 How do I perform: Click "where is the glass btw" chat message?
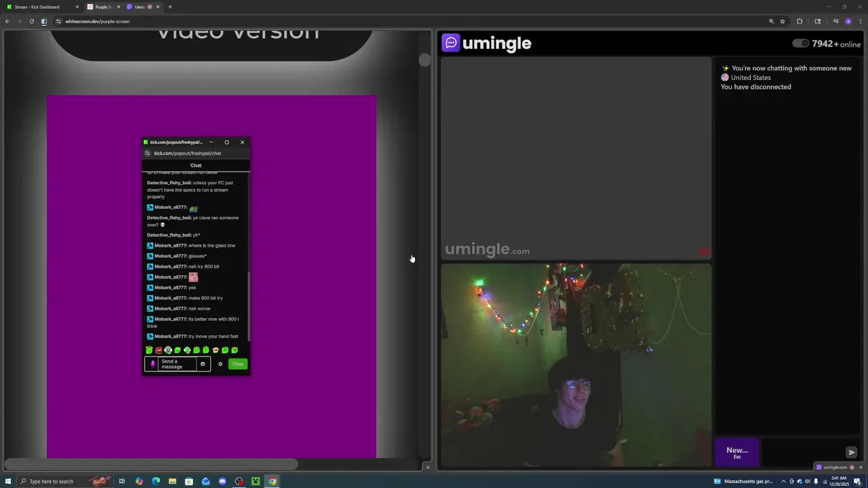pyautogui.click(x=212, y=245)
